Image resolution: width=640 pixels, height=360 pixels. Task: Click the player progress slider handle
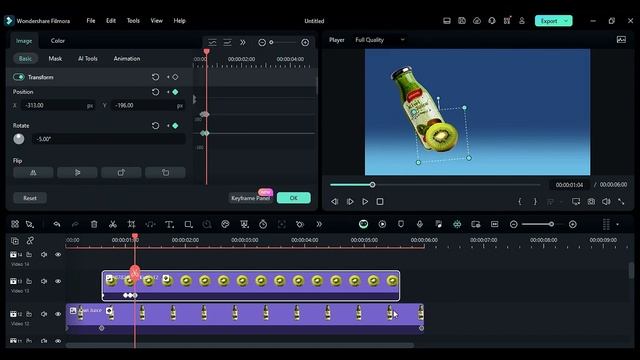(x=372, y=185)
